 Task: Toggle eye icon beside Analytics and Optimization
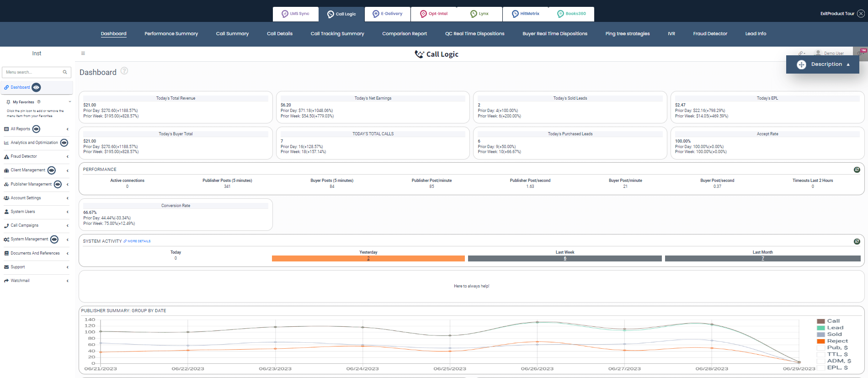pos(64,143)
